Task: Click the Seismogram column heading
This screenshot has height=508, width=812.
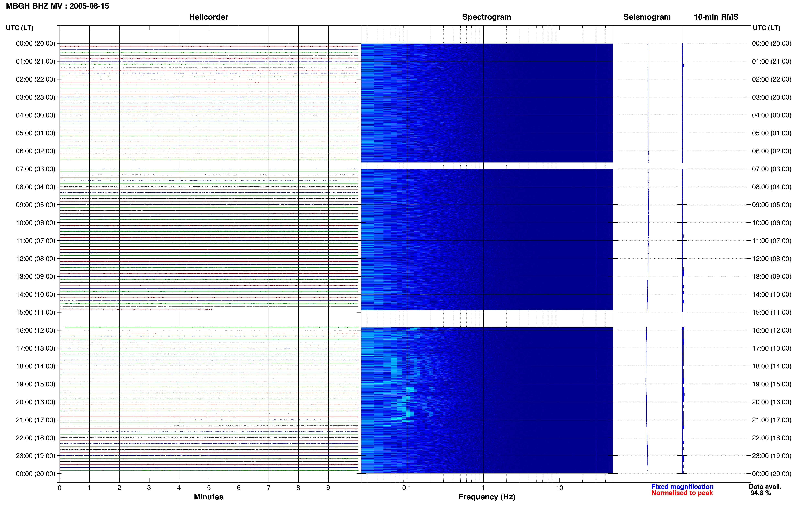Action: click(647, 17)
